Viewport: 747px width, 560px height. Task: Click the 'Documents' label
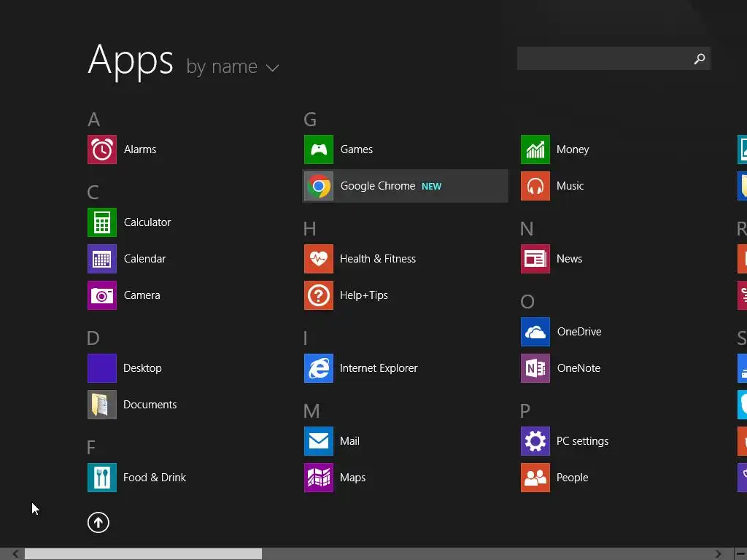(150, 405)
